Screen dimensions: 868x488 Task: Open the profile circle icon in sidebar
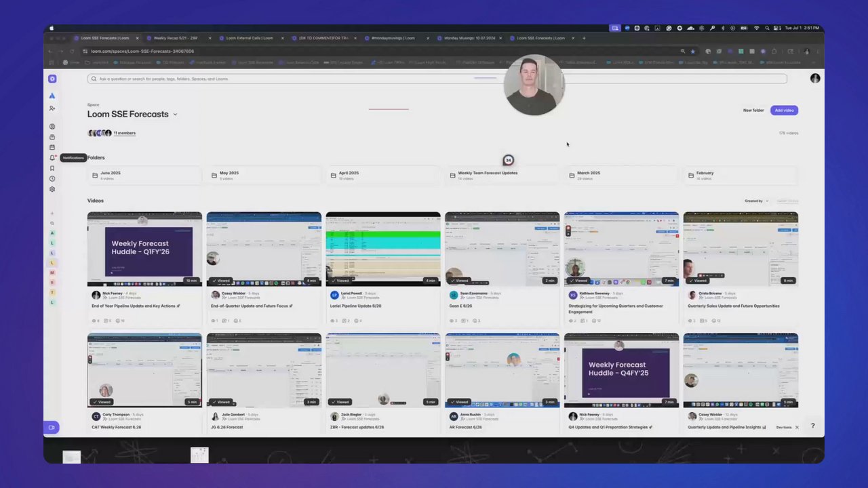pyautogui.click(x=52, y=126)
